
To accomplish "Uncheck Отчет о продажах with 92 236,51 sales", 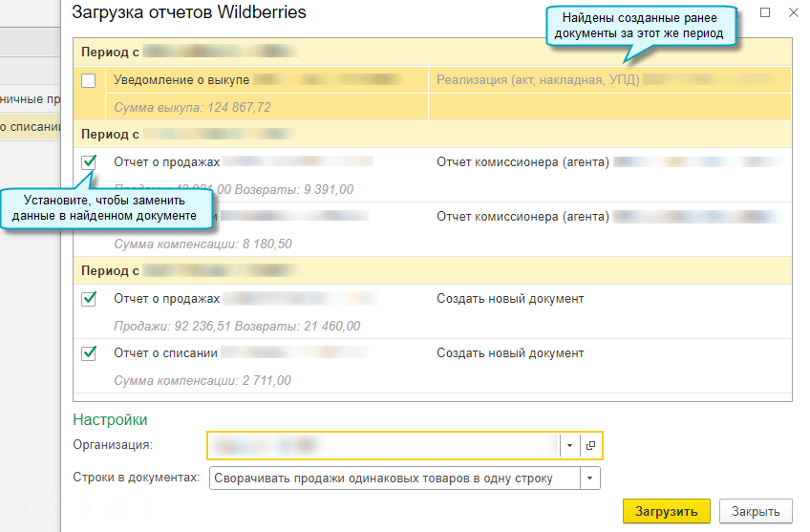I will (x=88, y=299).
